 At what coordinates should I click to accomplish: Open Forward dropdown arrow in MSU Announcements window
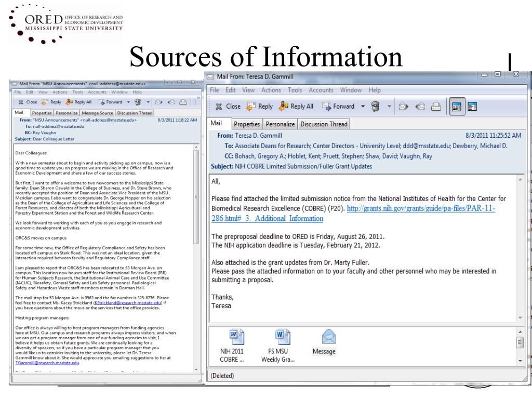pyautogui.click(x=128, y=102)
